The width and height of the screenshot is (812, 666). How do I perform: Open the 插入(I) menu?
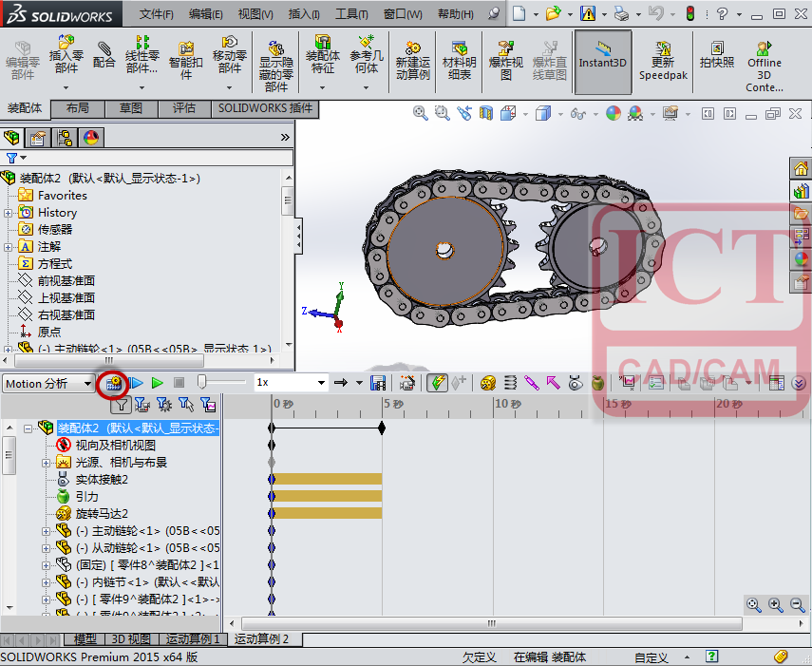click(304, 14)
